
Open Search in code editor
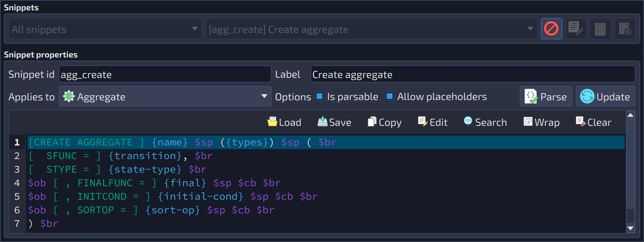(485, 122)
